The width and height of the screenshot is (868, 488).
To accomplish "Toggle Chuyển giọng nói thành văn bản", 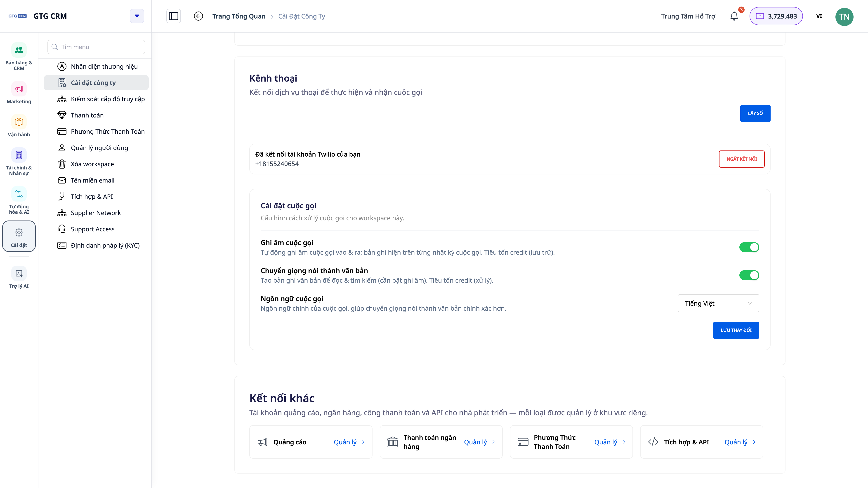I will coord(749,275).
